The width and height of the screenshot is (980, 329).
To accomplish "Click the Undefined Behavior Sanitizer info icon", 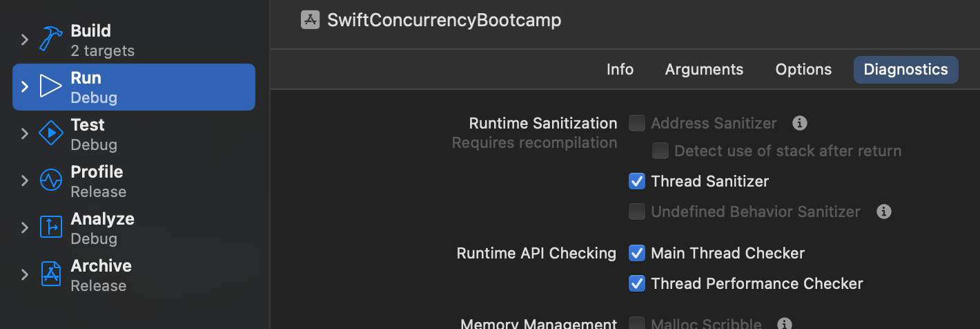I will coord(883,211).
